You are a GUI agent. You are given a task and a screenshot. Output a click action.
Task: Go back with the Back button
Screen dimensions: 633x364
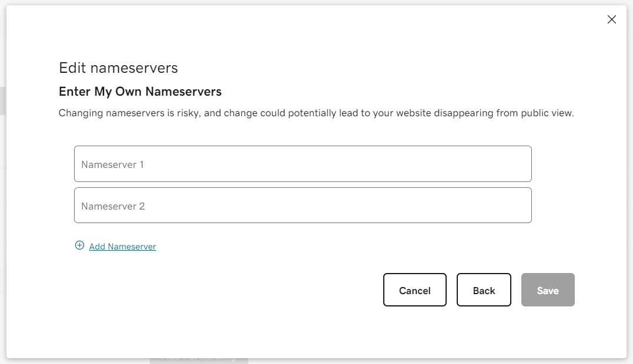(x=484, y=290)
